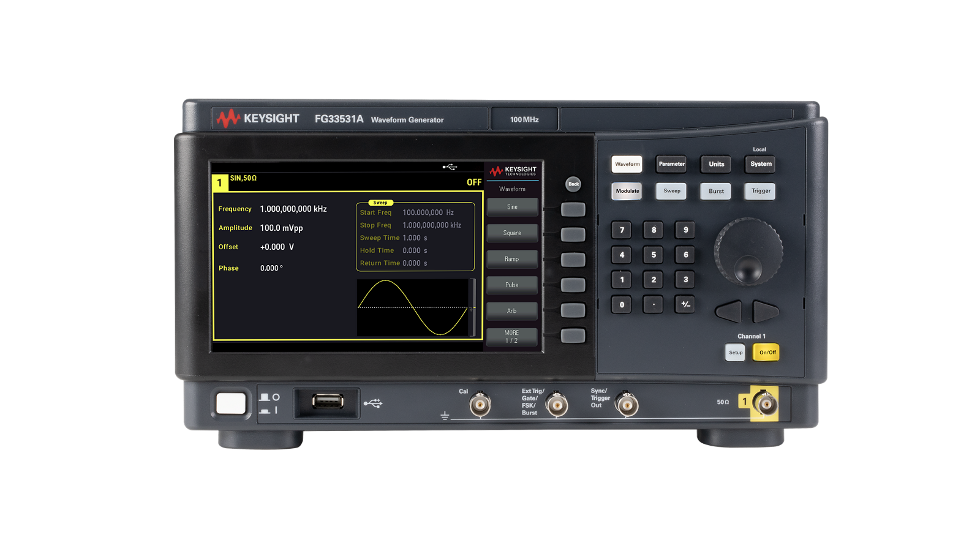Screen dimensions: 980x551
Task: Click the channel 1 tab on display
Action: tap(220, 182)
